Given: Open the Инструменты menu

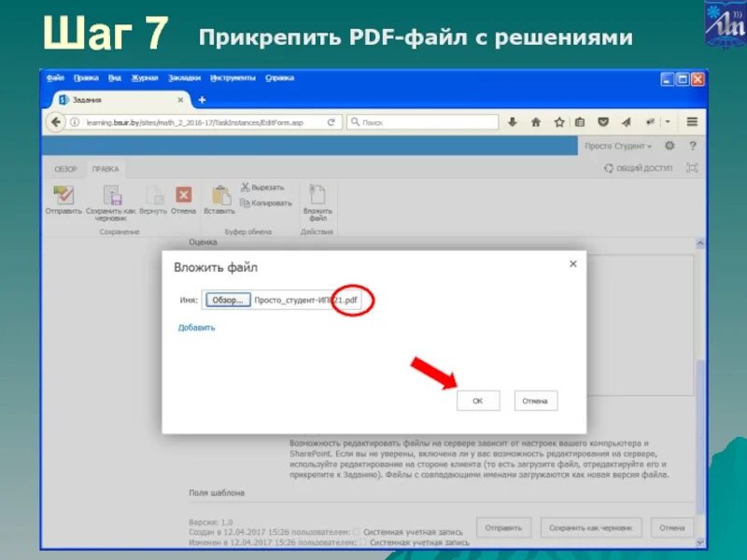Looking at the screenshot, I should pos(233,77).
